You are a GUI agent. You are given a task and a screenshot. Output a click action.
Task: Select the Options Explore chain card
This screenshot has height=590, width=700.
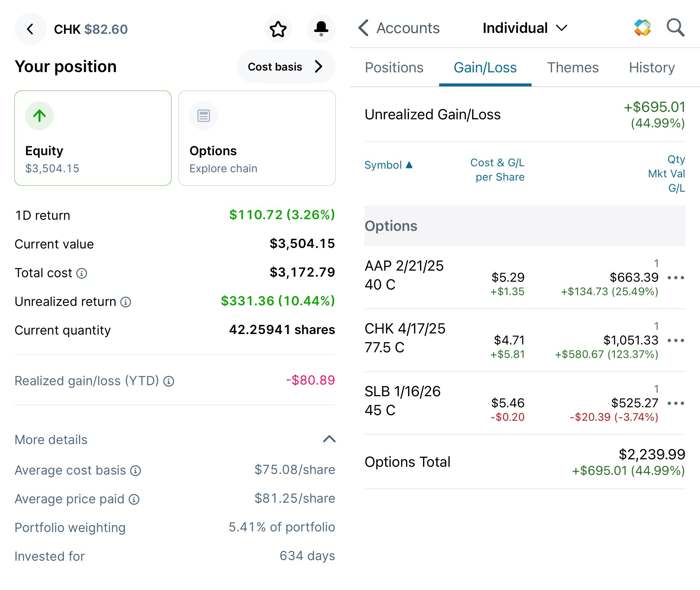[257, 138]
